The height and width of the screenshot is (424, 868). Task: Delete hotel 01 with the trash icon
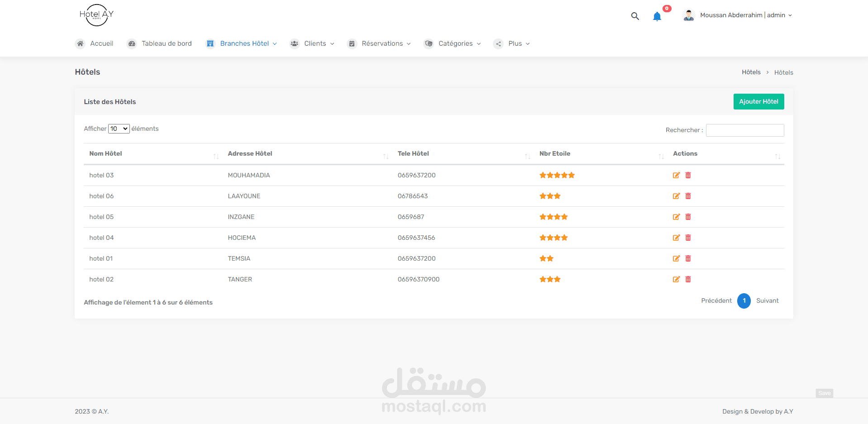[x=688, y=258]
